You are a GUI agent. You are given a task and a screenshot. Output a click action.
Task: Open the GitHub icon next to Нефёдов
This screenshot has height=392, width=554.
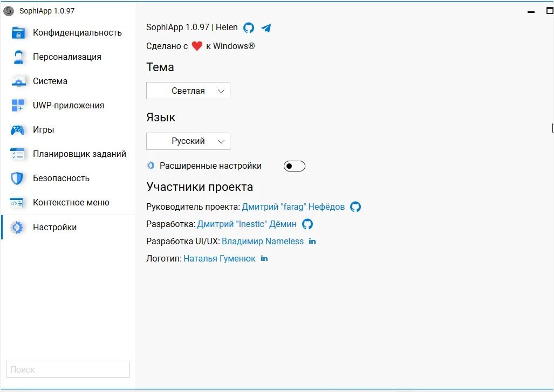pos(355,207)
